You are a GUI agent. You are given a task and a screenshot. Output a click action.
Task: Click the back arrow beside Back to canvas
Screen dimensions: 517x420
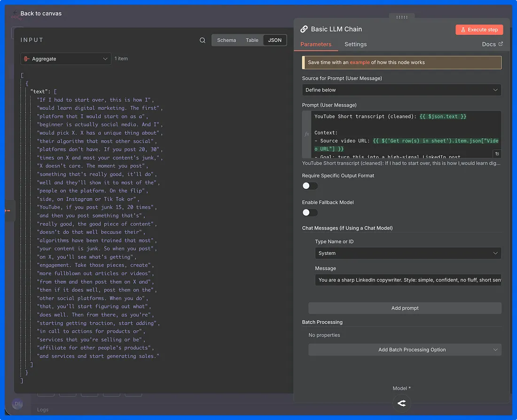point(16,13)
